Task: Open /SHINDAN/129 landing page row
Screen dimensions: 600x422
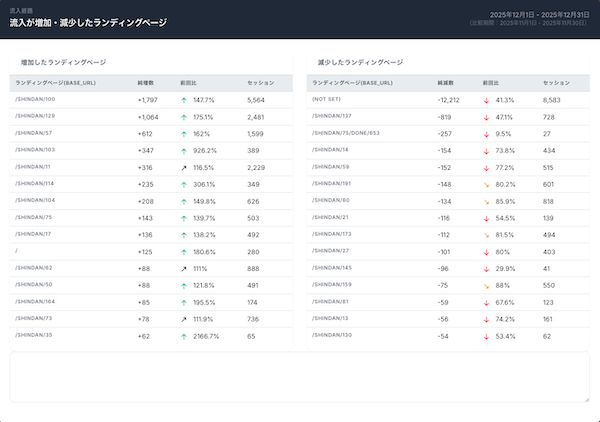Action: tap(36, 116)
